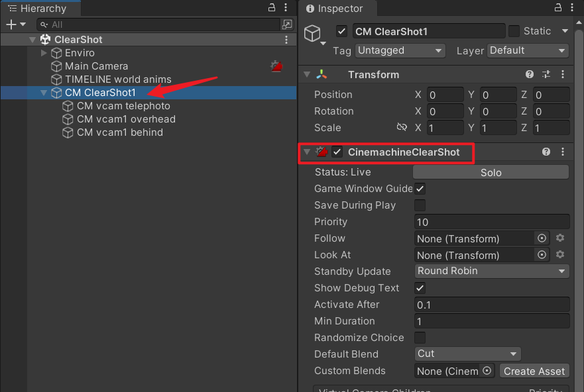The image size is (584, 392).
Task: Select CM vcam1 overhead child camera
Action: (x=126, y=119)
